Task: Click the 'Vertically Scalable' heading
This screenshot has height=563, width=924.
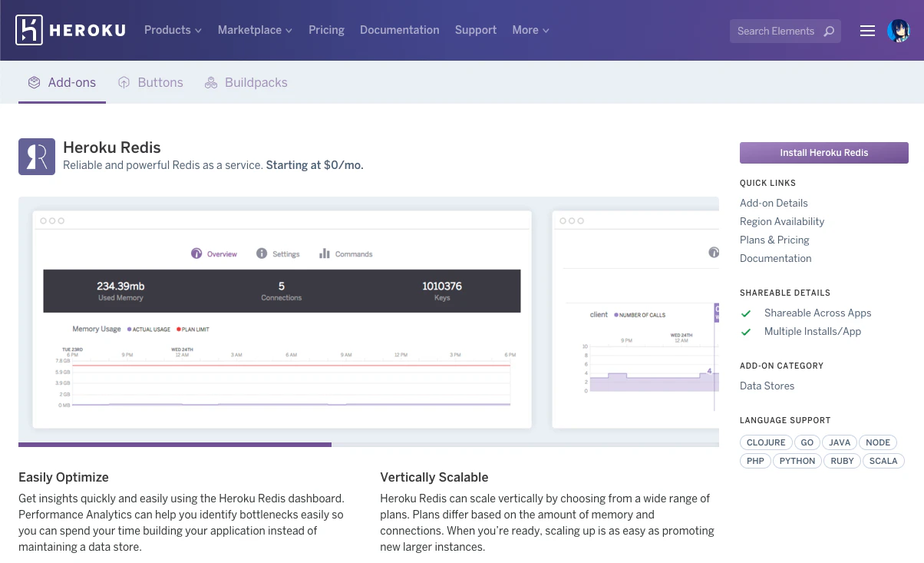Action: coord(434,477)
